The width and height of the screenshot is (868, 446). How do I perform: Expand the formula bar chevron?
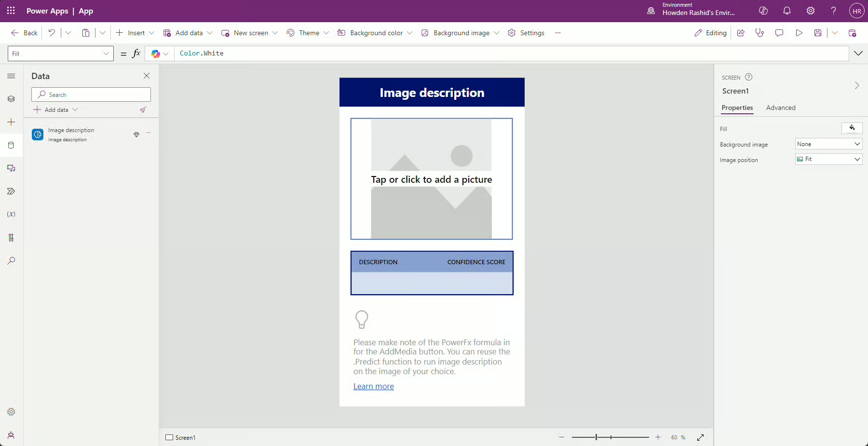point(858,54)
